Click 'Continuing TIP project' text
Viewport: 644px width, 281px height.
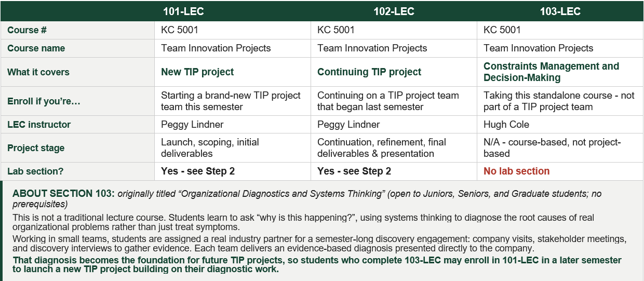[x=369, y=72]
